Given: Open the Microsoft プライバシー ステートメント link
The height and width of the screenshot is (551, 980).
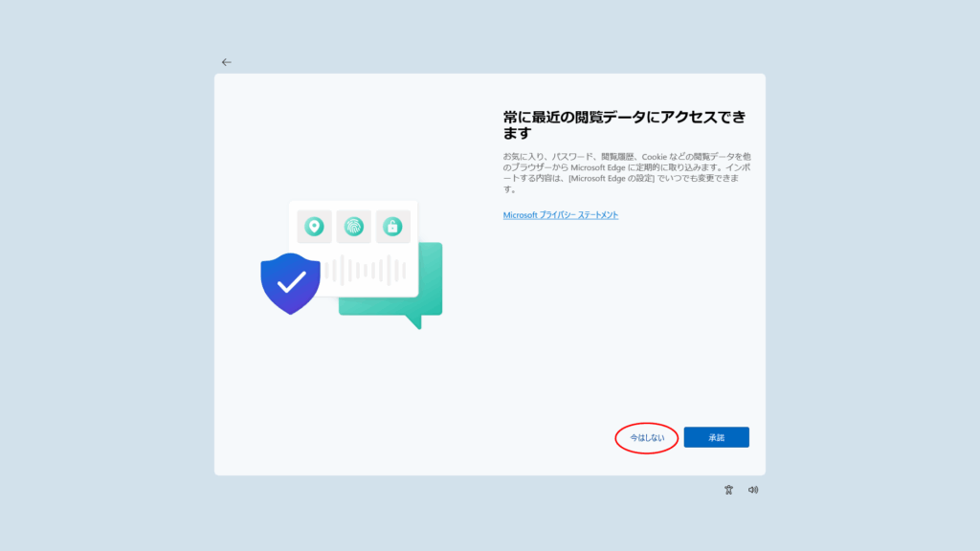Looking at the screenshot, I should click(x=561, y=215).
